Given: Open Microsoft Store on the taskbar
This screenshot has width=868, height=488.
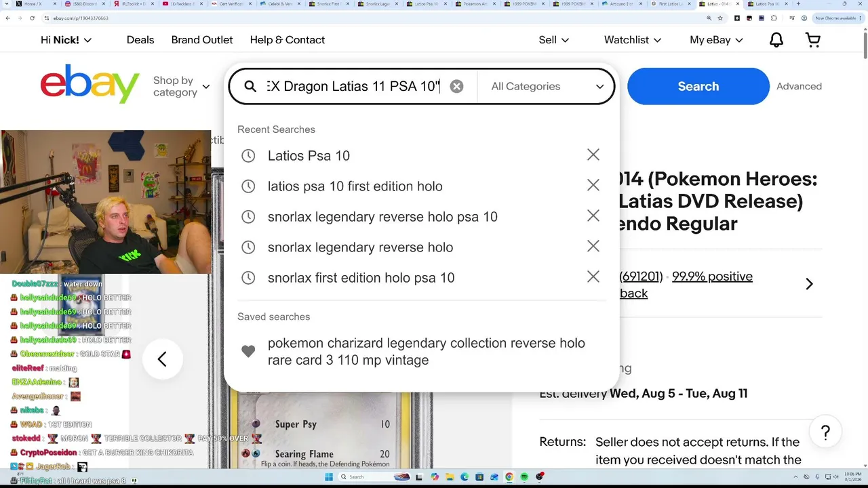Looking at the screenshot, I should (x=479, y=477).
